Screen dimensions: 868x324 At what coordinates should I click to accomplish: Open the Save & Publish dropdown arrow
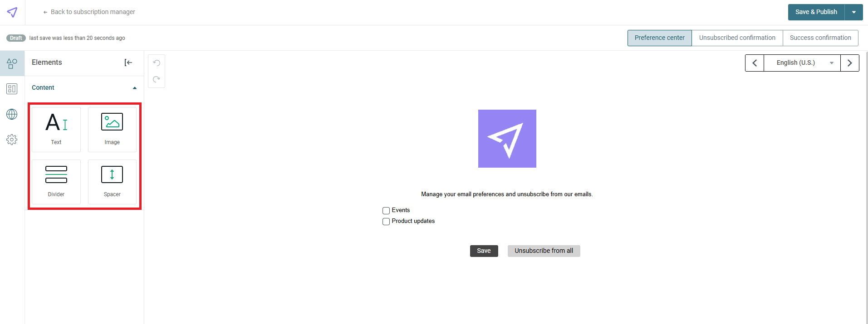(x=854, y=12)
